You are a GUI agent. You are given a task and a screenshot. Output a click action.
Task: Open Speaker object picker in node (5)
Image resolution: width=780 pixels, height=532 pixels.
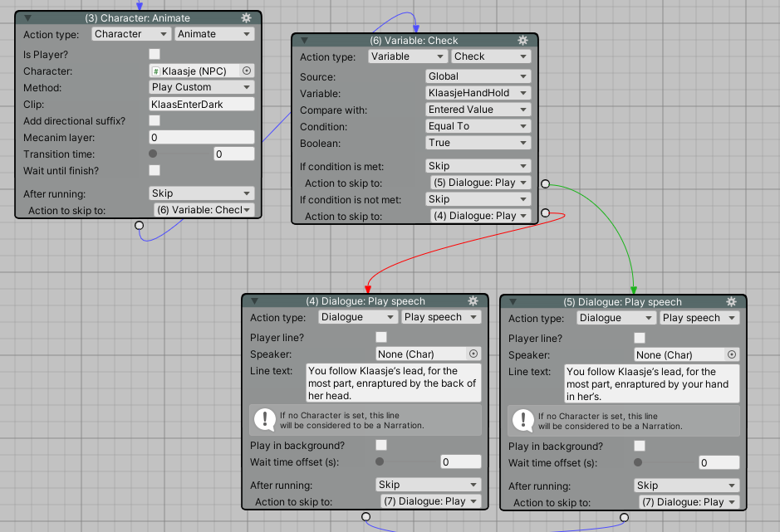pos(732,355)
